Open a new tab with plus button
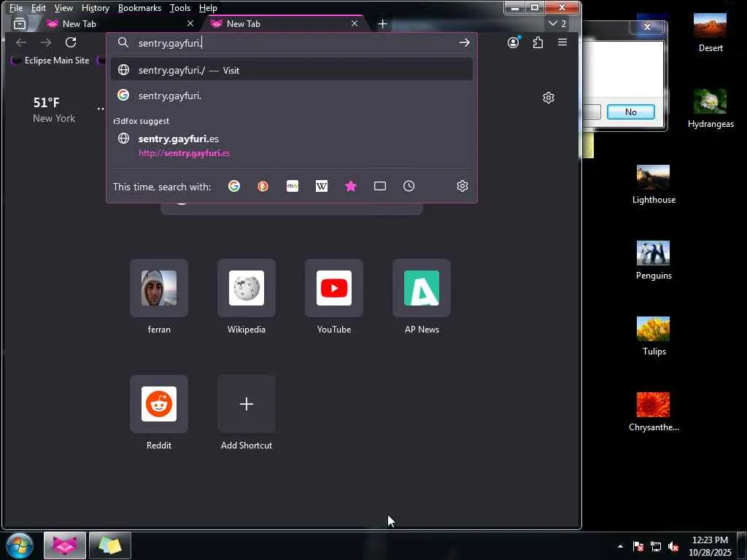The image size is (747, 560). pyautogui.click(x=382, y=24)
